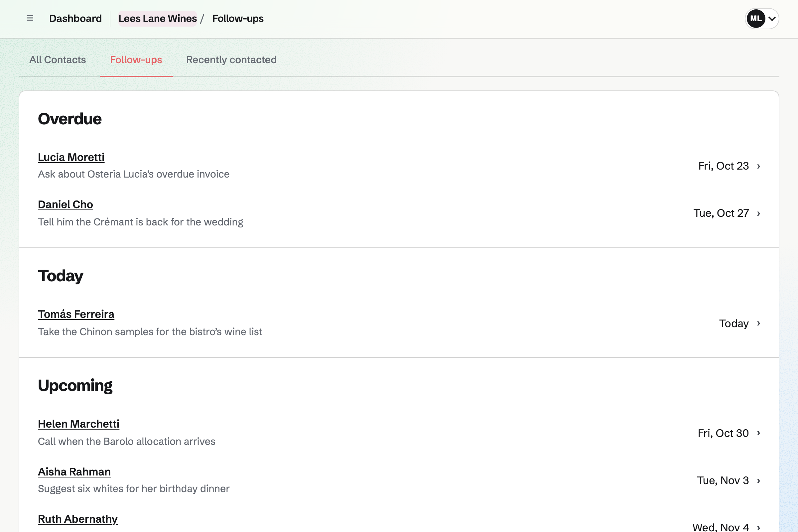
Task: Open Ruth Abernathy's contact
Action: coord(78,519)
